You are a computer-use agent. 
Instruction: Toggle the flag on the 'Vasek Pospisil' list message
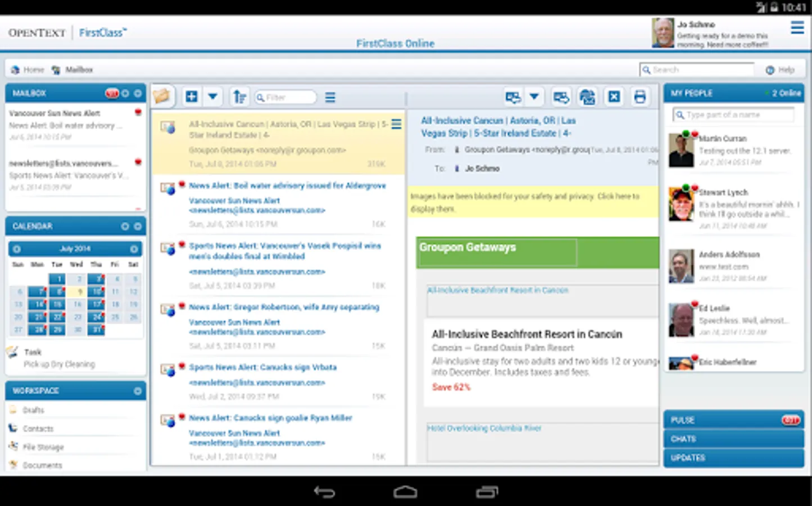[x=182, y=245]
